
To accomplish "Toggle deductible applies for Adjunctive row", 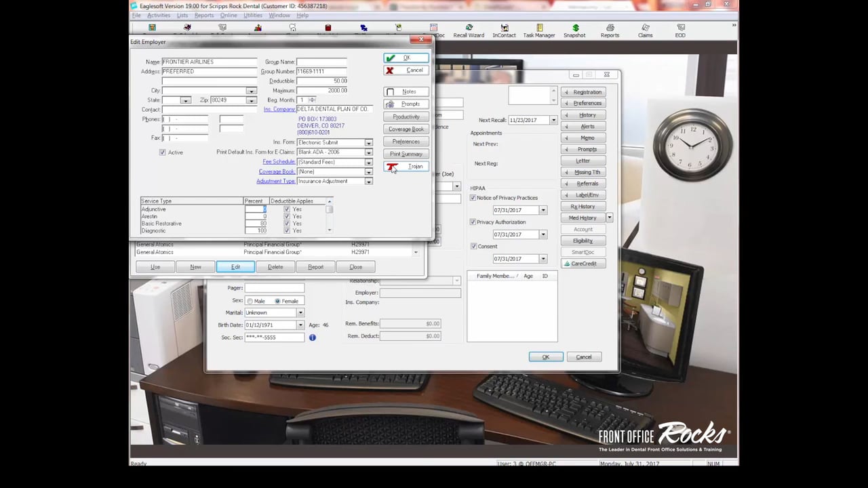I will click(287, 209).
